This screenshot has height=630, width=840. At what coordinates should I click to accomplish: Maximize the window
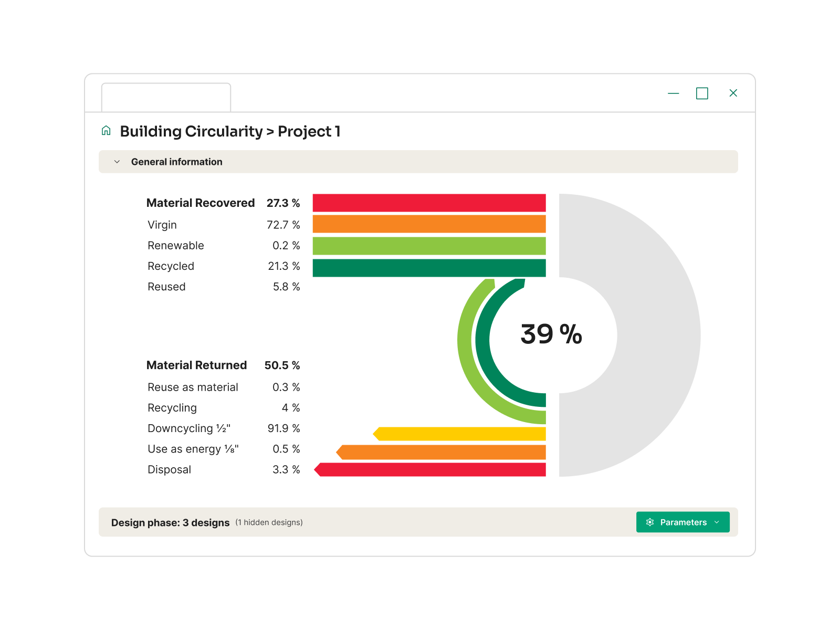click(702, 93)
